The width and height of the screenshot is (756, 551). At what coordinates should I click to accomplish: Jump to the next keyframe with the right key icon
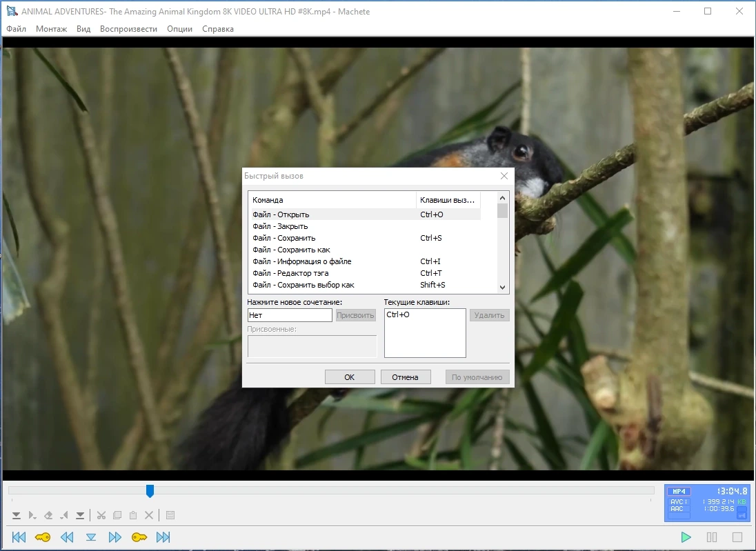pos(139,537)
